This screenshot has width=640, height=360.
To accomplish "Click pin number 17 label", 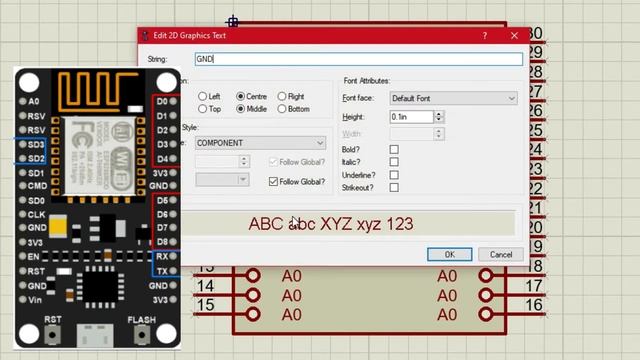I will click(x=534, y=286).
